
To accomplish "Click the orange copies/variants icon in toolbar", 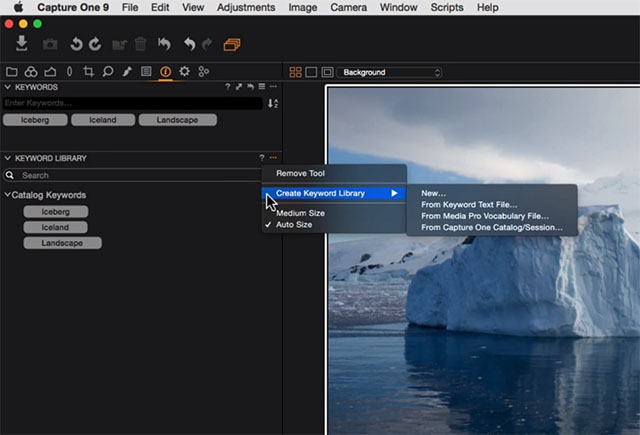I will click(x=232, y=44).
